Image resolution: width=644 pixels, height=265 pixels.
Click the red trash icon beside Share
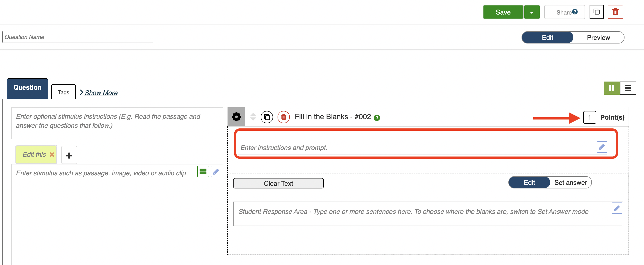(615, 12)
